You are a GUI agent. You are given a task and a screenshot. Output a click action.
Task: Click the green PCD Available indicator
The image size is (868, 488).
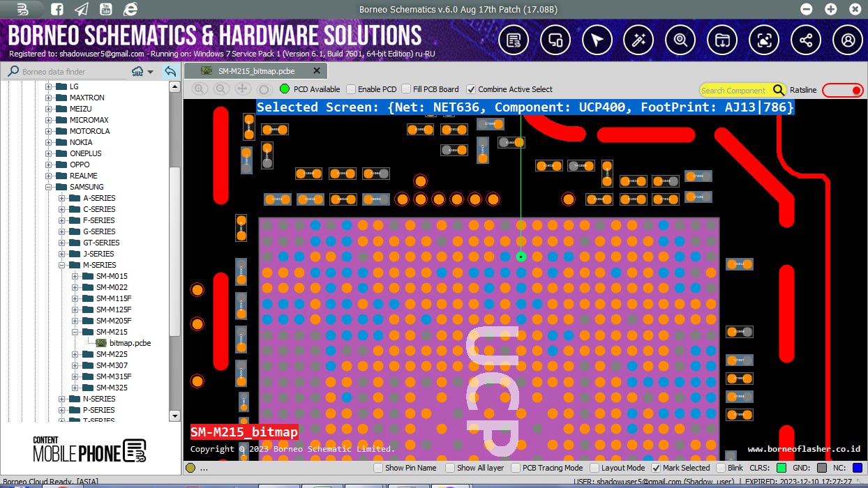[x=285, y=89]
